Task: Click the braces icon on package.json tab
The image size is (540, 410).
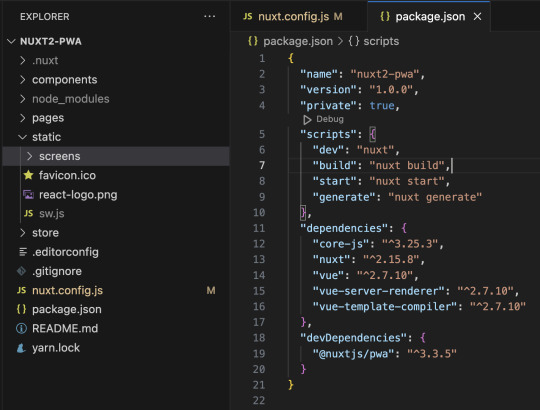Action: point(385,16)
